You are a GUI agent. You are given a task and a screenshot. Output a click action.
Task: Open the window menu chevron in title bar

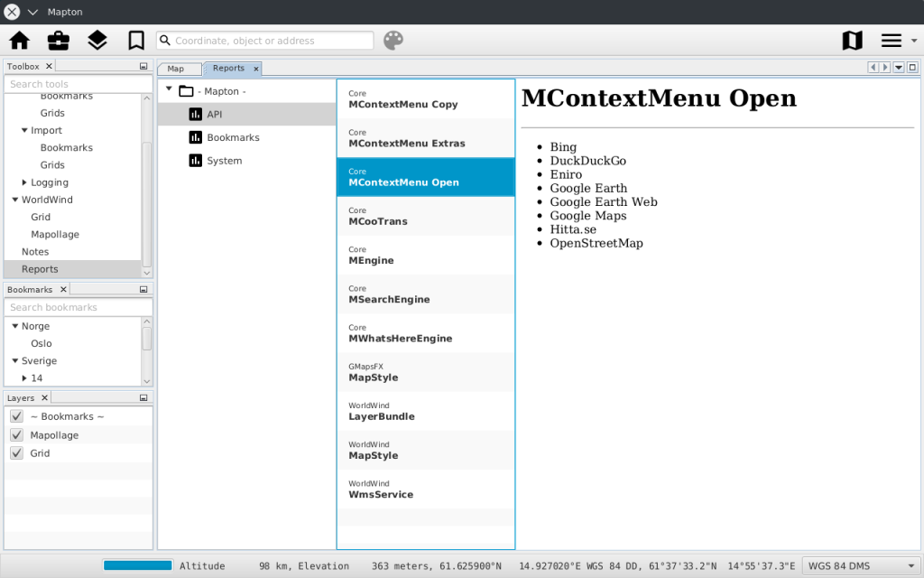(33, 12)
